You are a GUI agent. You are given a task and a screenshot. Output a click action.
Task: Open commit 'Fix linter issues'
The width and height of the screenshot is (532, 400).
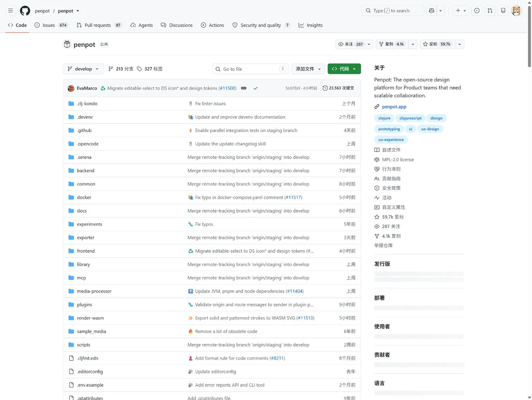[x=211, y=104]
